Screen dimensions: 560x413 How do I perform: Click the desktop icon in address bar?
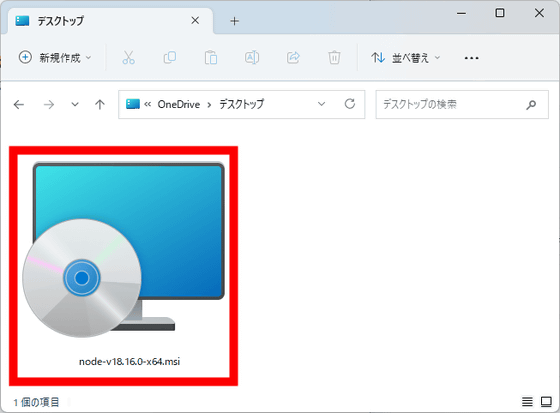[132, 104]
